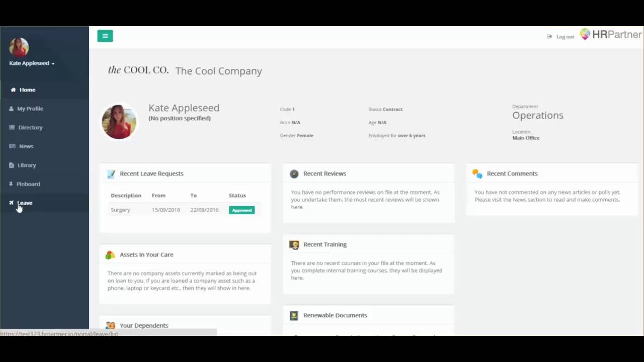Click Kate Appleseed's large profile photo
This screenshot has height=362, width=644.
pos(119,122)
